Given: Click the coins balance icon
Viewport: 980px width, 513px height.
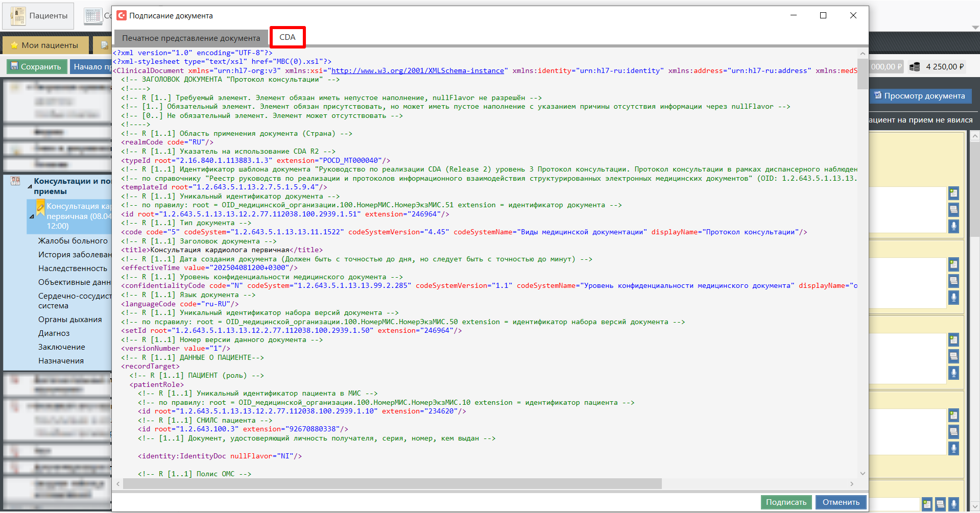Looking at the screenshot, I should (915, 67).
